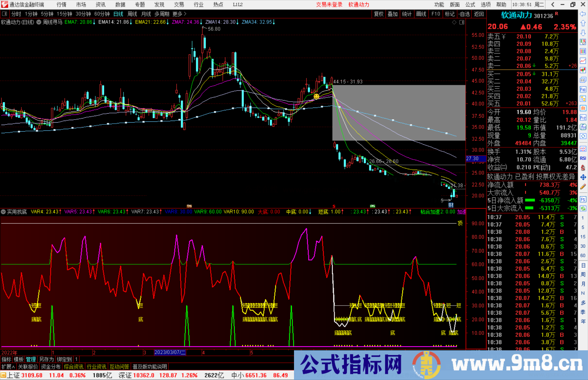Open the 市场 menu
This screenshot has height=380, width=588.
pyautogui.click(x=81, y=5)
